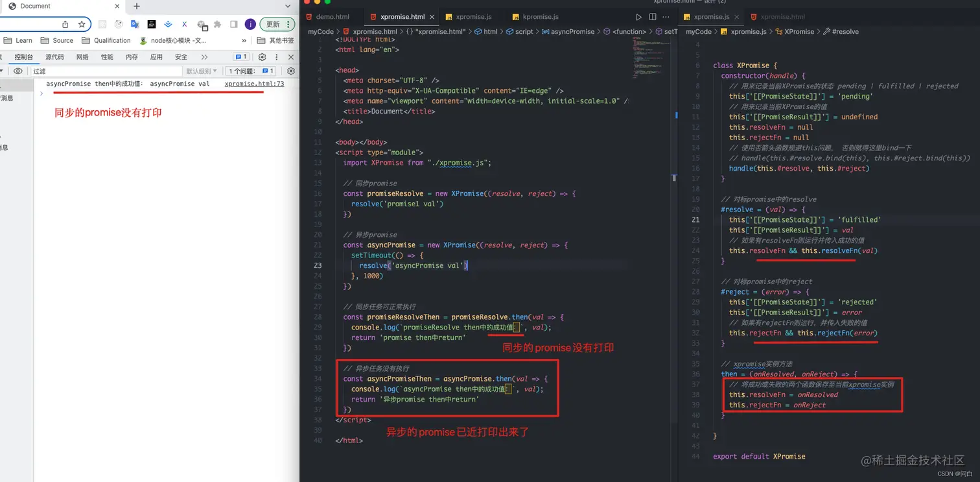This screenshot has width=980, height=482.
Task: Switch to the 控制台 DevTools tab
Action: (x=24, y=57)
